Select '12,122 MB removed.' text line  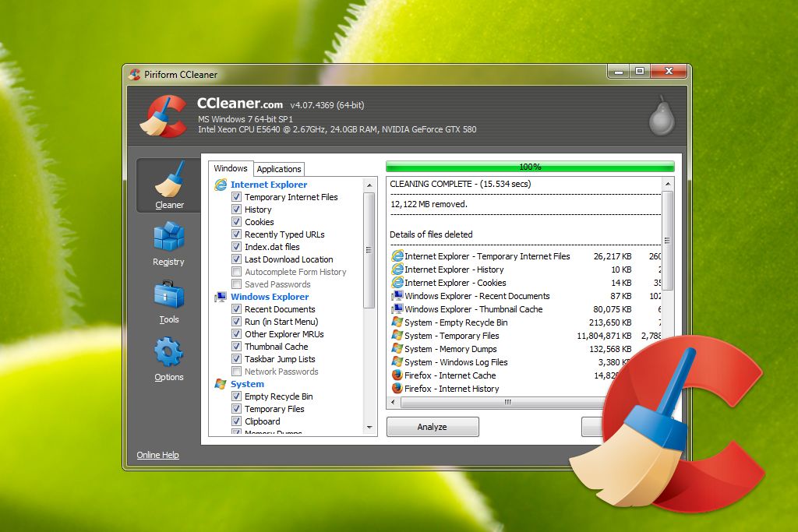(x=429, y=204)
